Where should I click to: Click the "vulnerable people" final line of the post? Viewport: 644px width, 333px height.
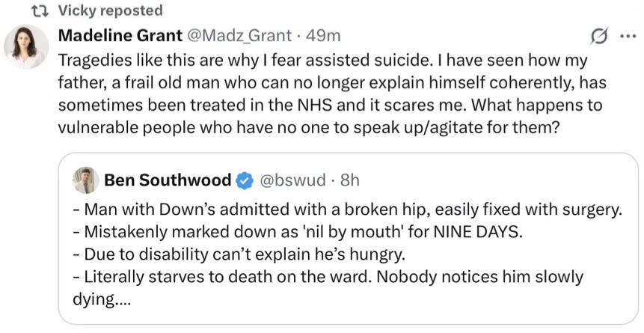pyautogui.click(x=307, y=126)
